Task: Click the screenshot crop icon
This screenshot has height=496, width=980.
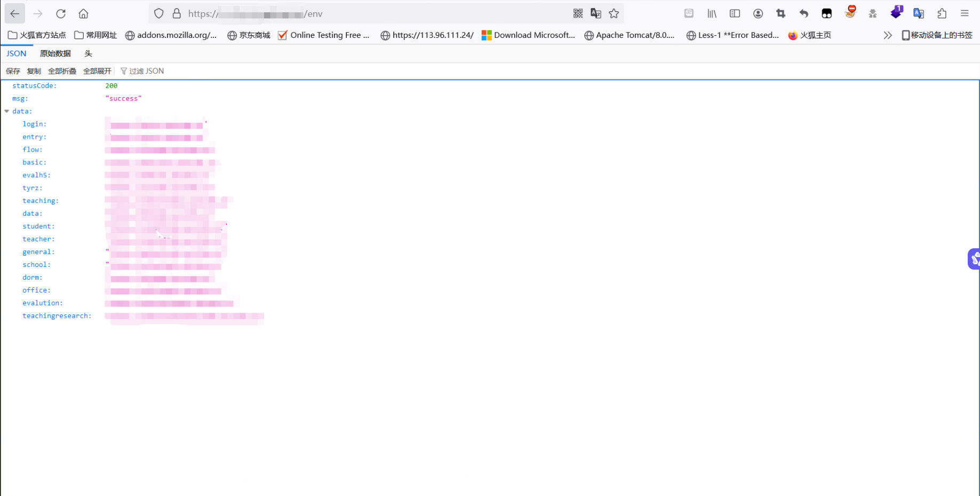Action: click(780, 14)
